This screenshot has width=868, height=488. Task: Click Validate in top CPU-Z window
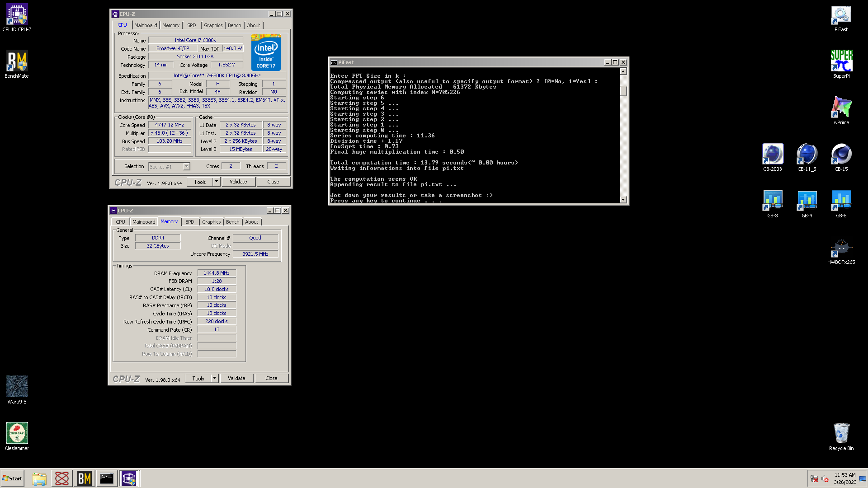point(238,182)
